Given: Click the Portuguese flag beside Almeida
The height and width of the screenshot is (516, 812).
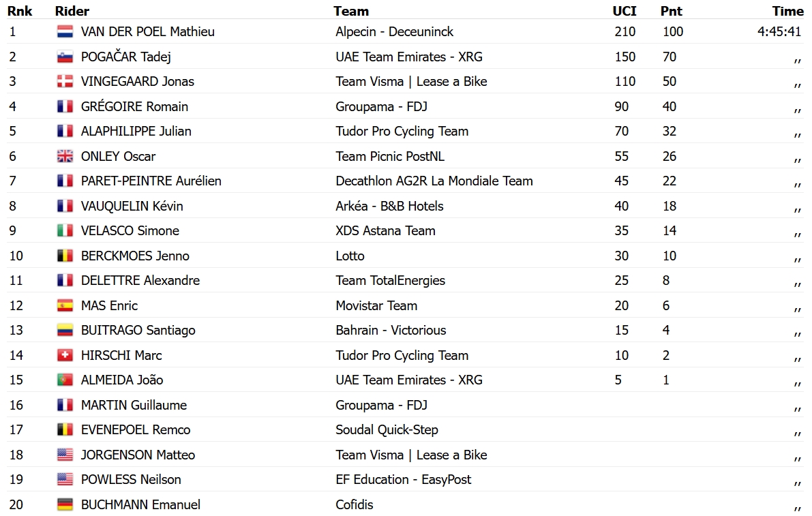Looking at the screenshot, I should [x=65, y=380].
